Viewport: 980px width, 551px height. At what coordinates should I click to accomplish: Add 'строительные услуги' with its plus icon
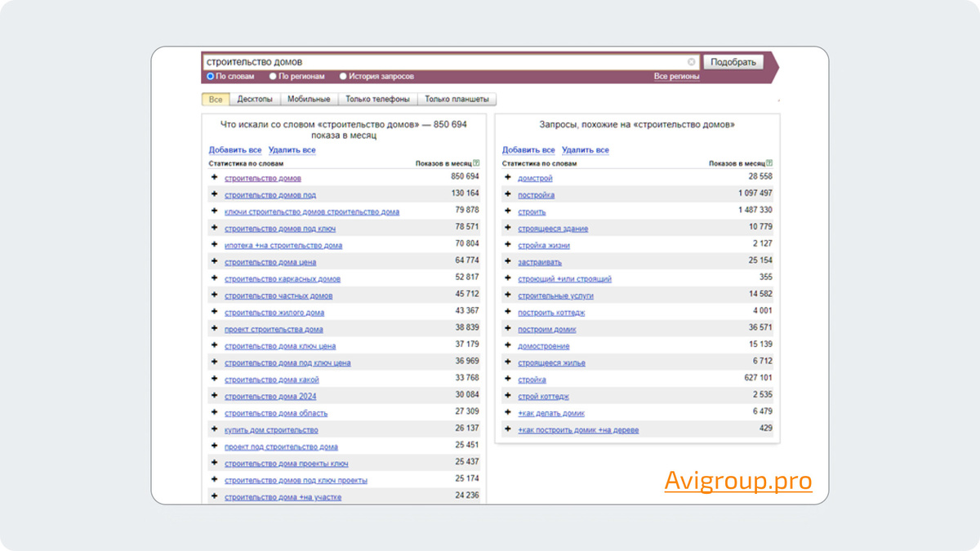tap(508, 295)
